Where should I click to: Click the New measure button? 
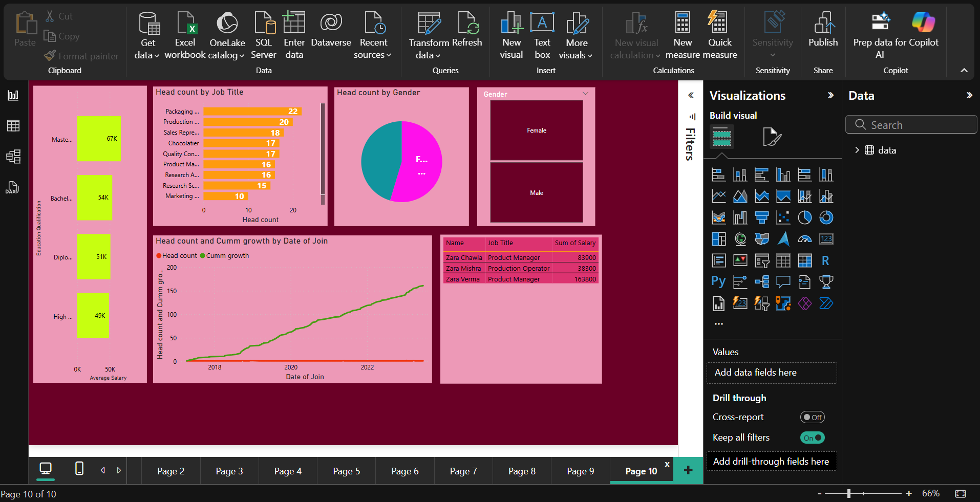tap(683, 36)
